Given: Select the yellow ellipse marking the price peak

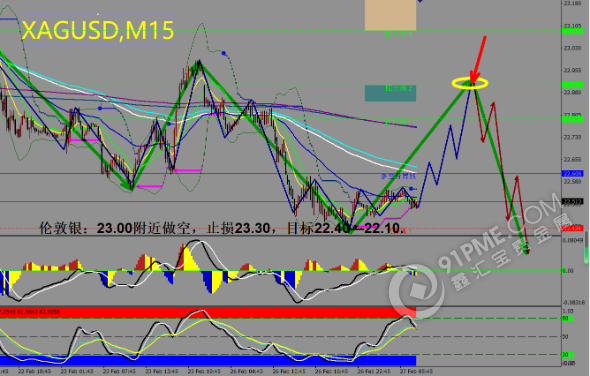Looking at the screenshot, I should [470, 83].
